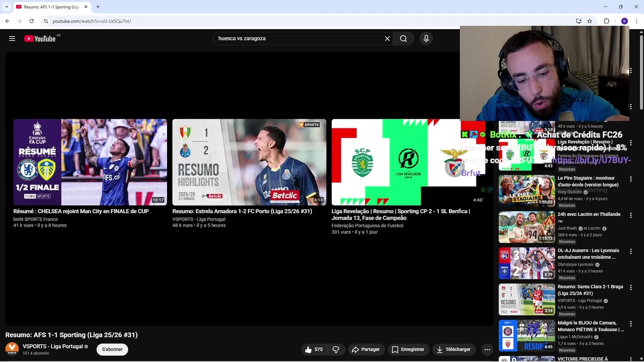644x362 pixels.
Task: Reload the page in the browser
Action: tap(31, 21)
